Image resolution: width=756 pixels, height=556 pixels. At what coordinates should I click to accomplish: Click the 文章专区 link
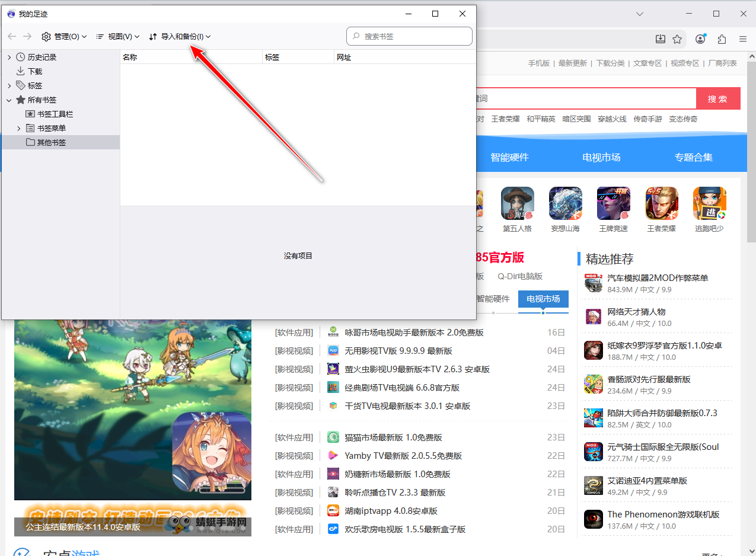coord(647,63)
